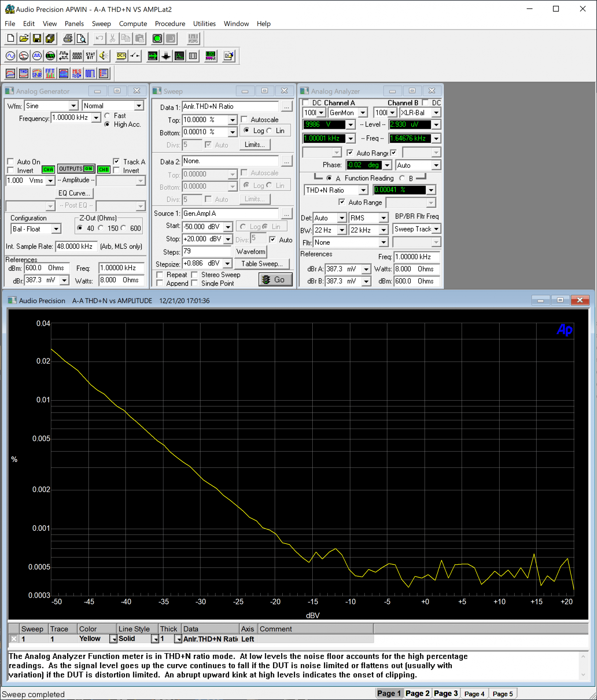Click the Source 1 browse ellipsis button
The image size is (597, 700).
point(287,214)
